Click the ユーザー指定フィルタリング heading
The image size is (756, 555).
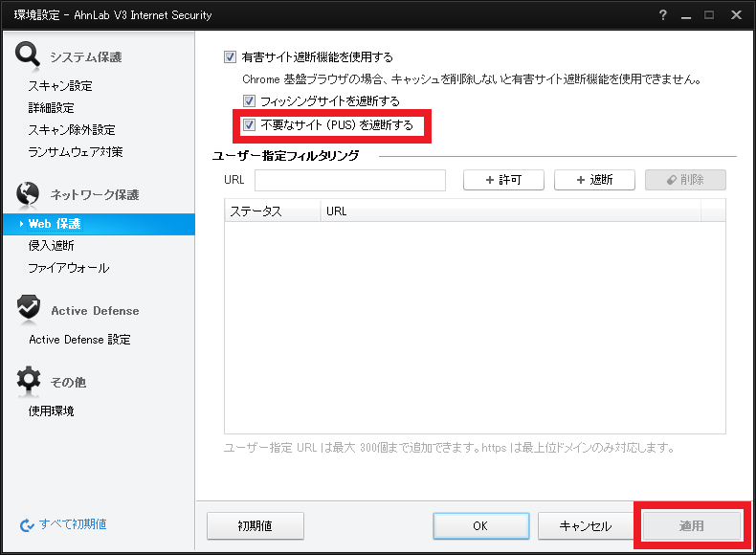coord(286,156)
